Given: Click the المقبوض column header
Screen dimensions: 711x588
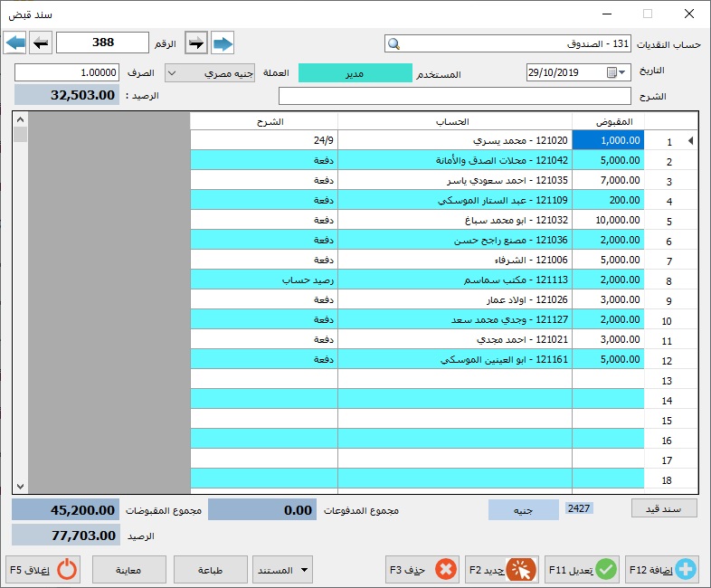Looking at the screenshot, I should point(608,121).
